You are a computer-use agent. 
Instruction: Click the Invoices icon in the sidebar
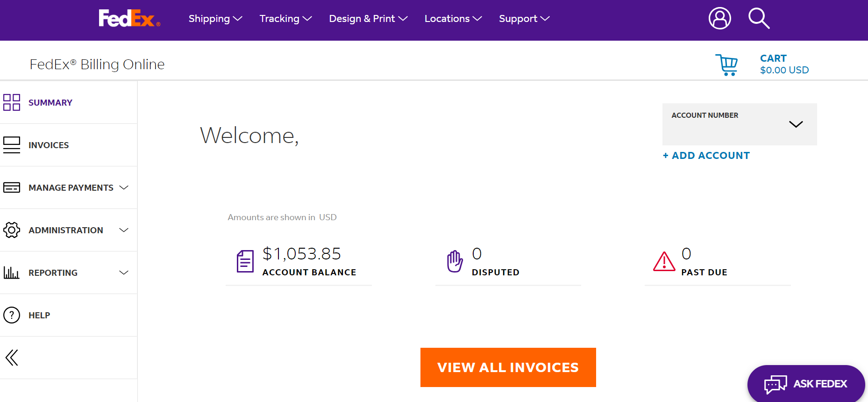point(12,145)
